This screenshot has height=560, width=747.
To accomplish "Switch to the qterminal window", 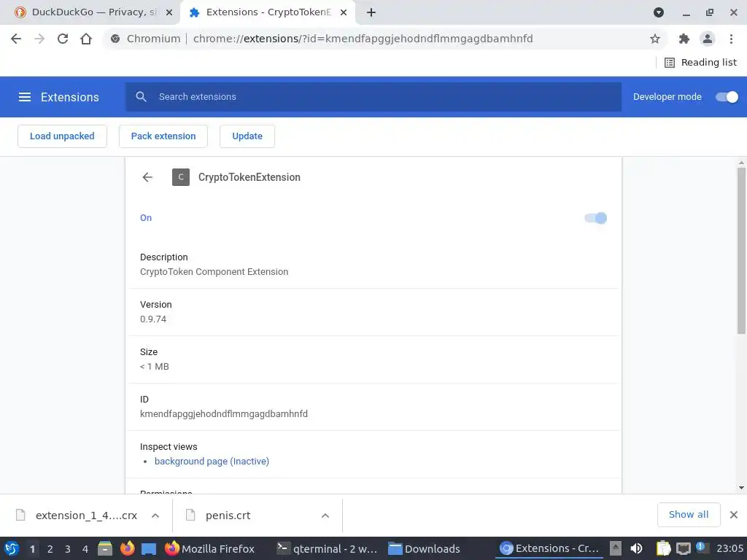I will pyautogui.click(x=328, y=548).
